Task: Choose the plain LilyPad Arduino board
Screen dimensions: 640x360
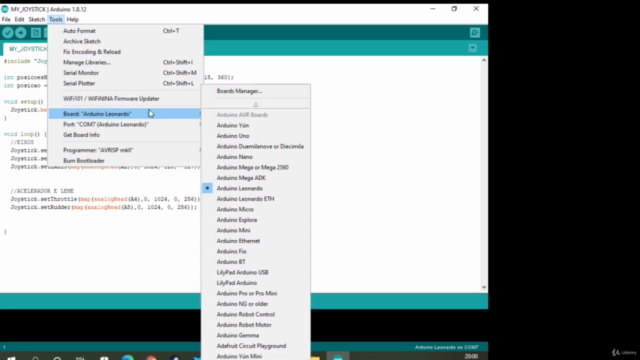Action: click(x=256, y=283)
